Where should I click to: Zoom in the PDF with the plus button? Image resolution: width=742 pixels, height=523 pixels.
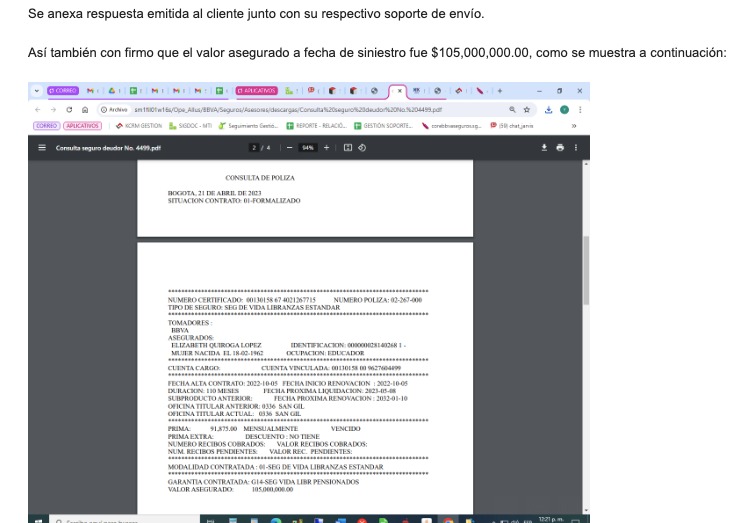(x=326, y=148)
